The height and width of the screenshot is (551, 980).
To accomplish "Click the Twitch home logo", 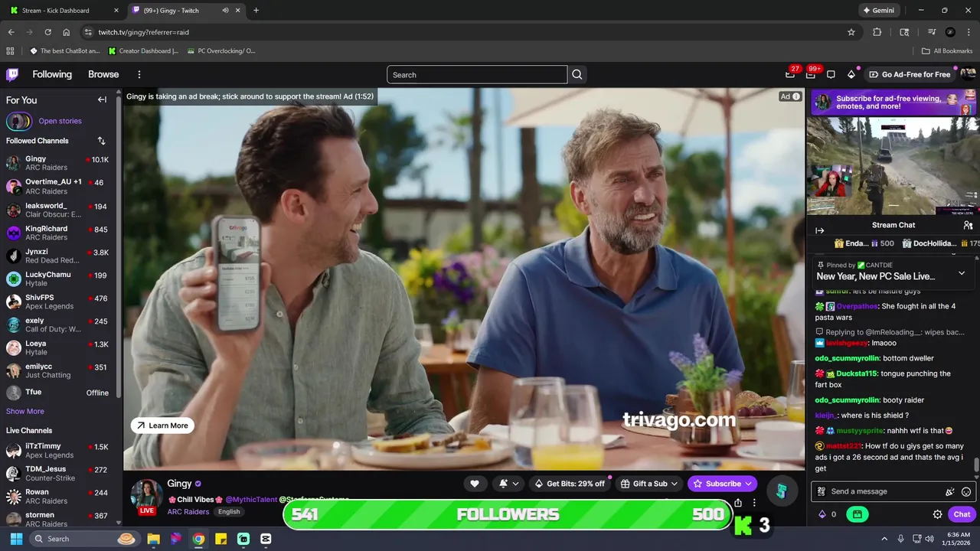I will [x=12, y=74].
